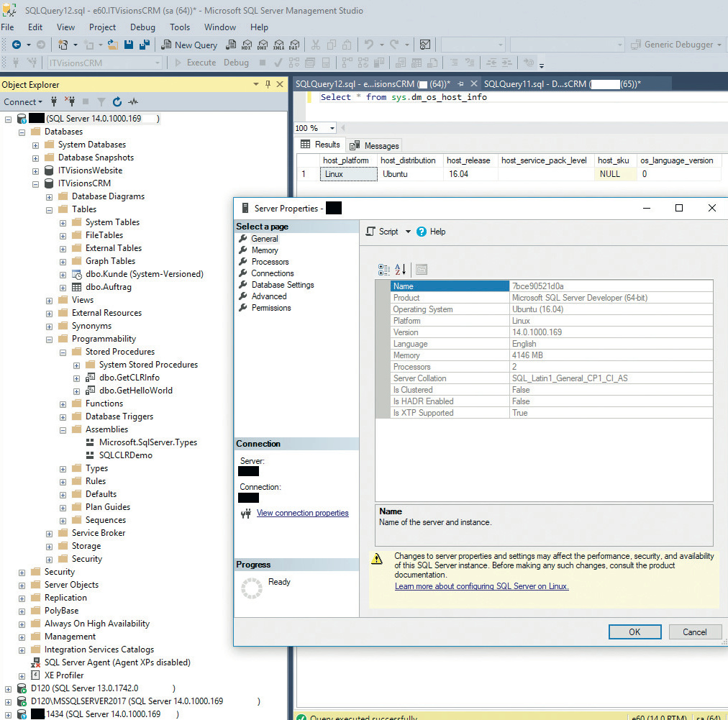Toggle auto-hide pin on Object Explorer
Viewport: 728px width, 720px height.
click(x=268, y=85)
